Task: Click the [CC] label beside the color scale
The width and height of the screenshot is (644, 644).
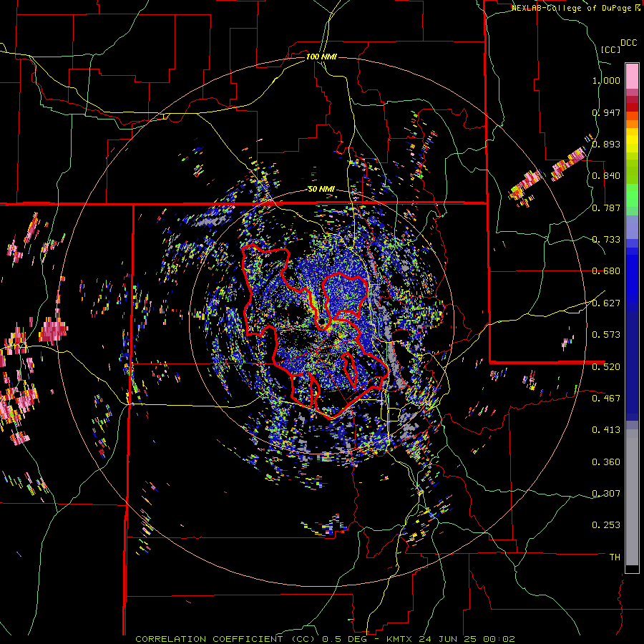Action: 611,49
